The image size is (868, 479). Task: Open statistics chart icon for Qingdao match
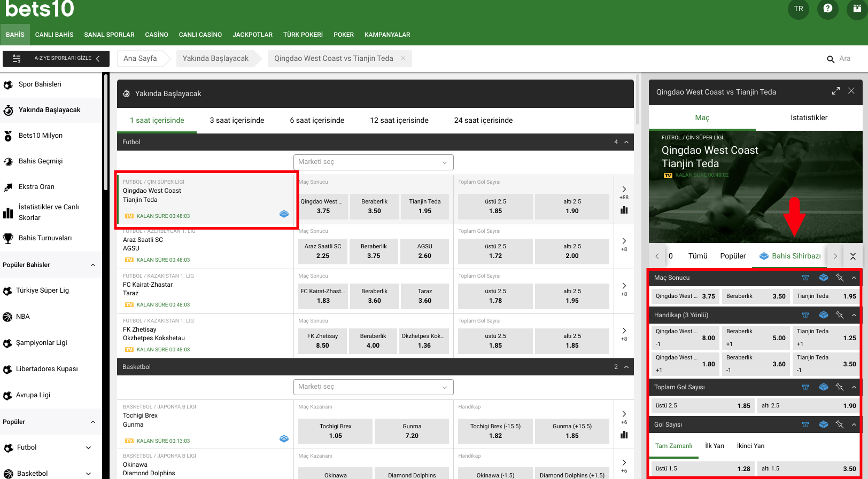click(x=624, y=210)
